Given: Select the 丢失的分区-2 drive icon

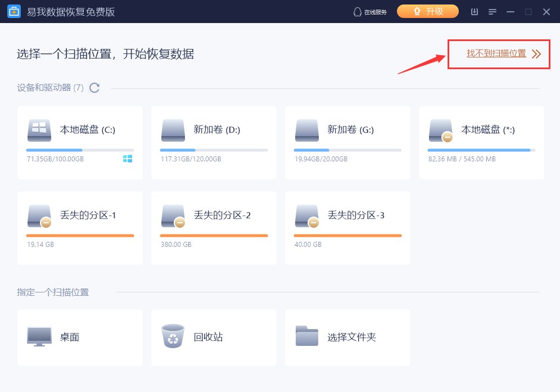Looking at the screenshot, I should (173, 216).
